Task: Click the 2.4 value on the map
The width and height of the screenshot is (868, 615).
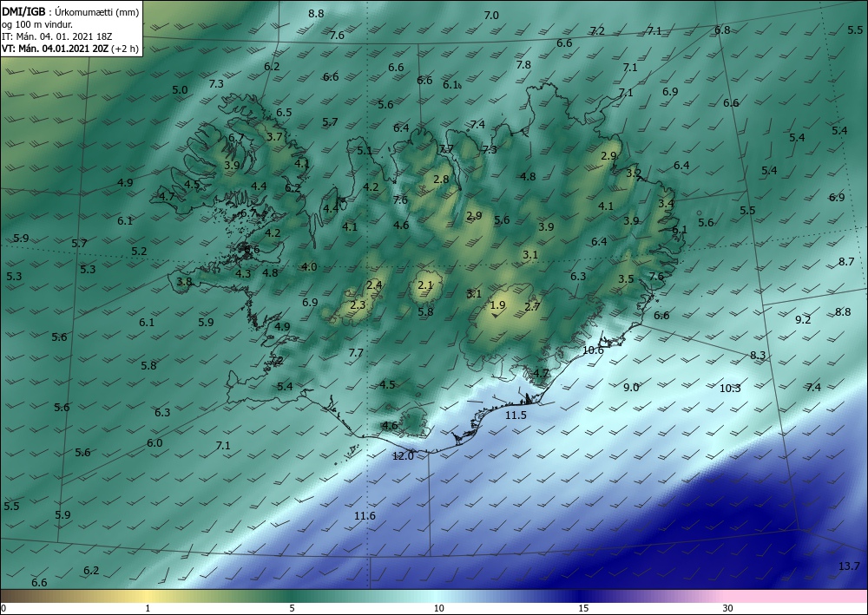Action: tap(374, 285)
